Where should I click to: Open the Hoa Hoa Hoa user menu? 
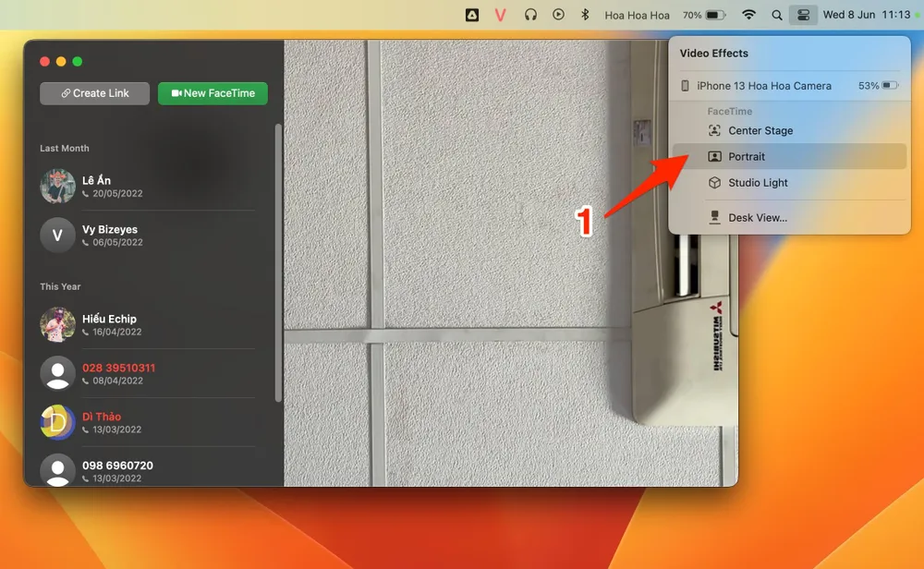[x=637, y=15]
